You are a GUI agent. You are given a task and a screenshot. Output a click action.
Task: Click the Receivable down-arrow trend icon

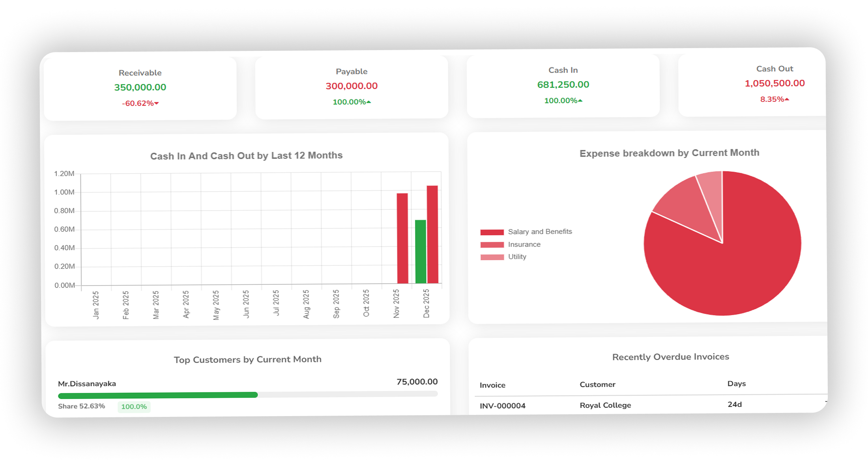(157, 103)
